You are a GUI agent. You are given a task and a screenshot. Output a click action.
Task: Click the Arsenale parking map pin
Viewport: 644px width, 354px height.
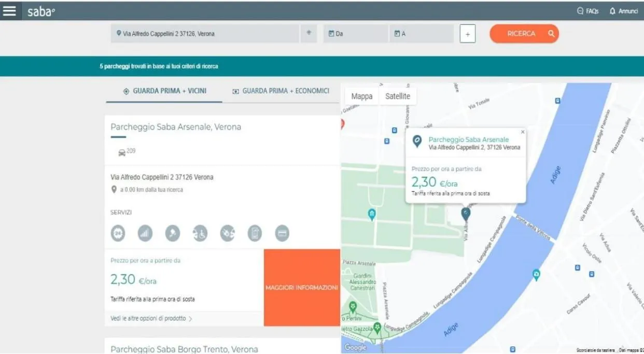(466, 213)
